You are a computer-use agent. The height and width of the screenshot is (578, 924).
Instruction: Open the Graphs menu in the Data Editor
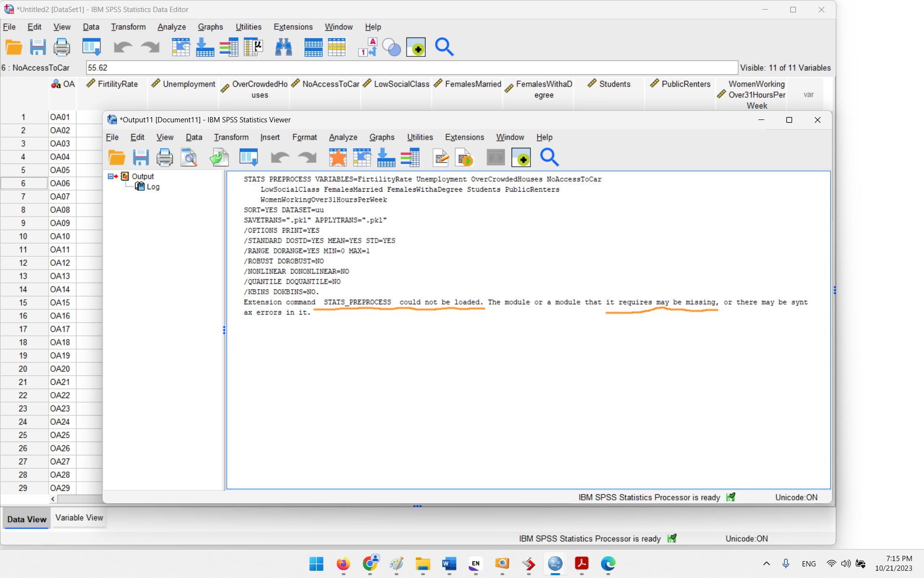[210, 27]
